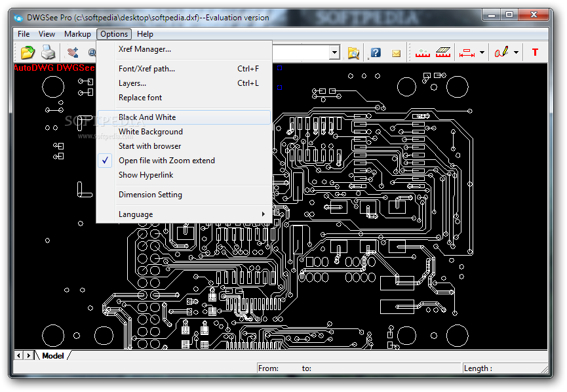Screen dimensions: 567x392
Task: Close the Options menu in menu bar
Action: [114, 34]
